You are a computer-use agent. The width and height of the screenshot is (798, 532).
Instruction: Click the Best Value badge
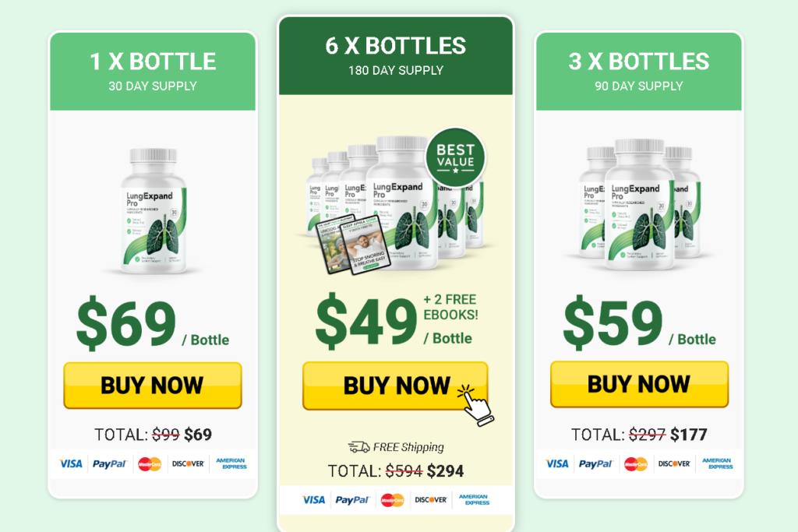click(x=455, y=157)
